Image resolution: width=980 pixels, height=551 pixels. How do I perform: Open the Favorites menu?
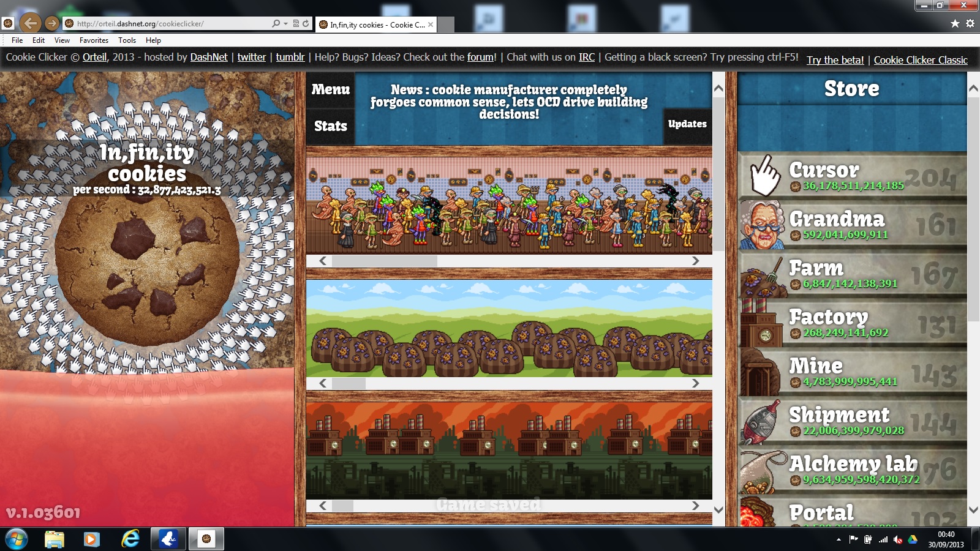94,40
